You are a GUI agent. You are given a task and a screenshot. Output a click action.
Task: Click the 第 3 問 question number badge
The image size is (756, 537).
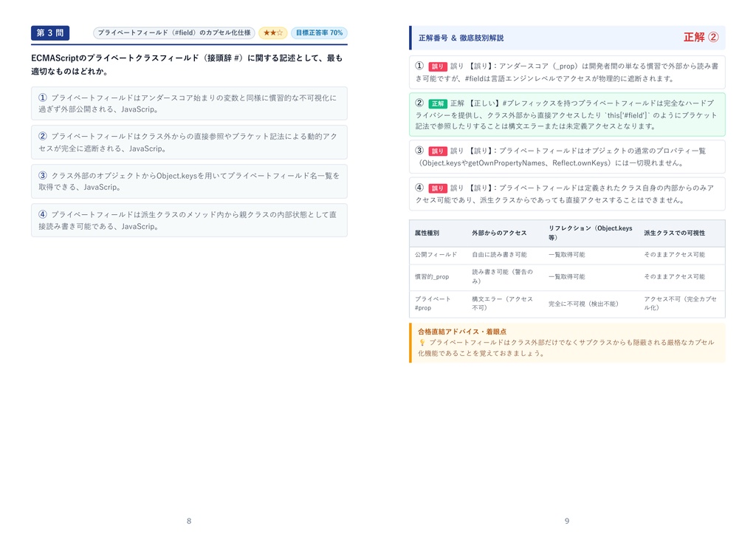(50, 33)
